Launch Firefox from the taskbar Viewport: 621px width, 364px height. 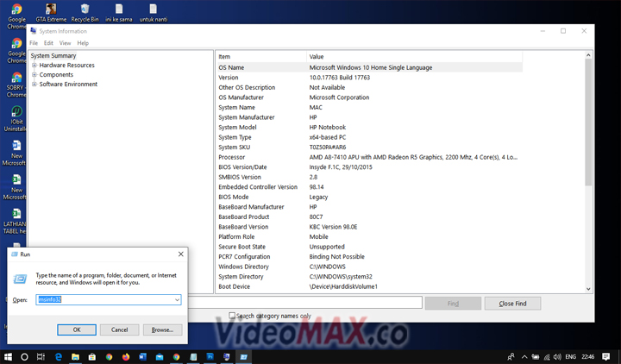126,357
